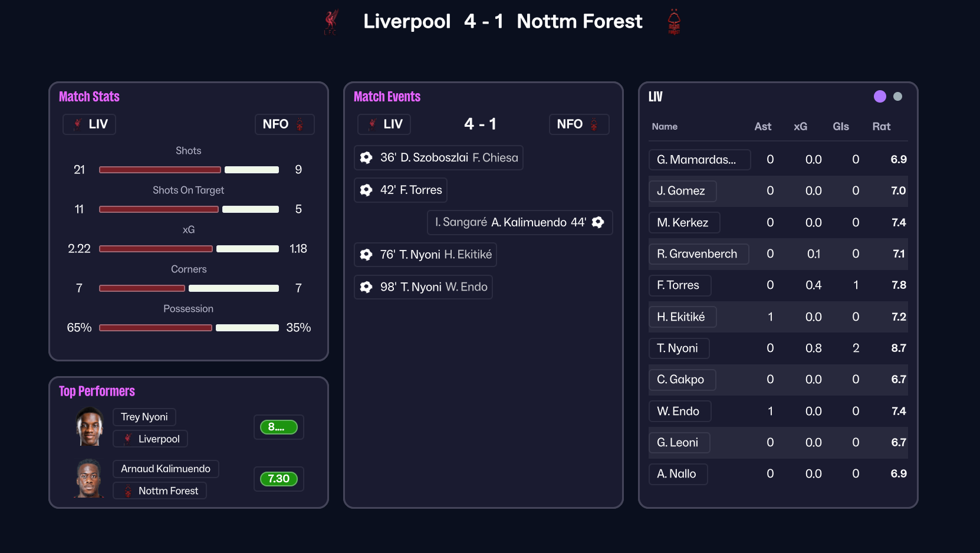Image resolution: width=980 pixels, height=553 pixels.
Task: Select the NFO tab in Match Events
Action: pyautogui.click(x=578, y=124)
